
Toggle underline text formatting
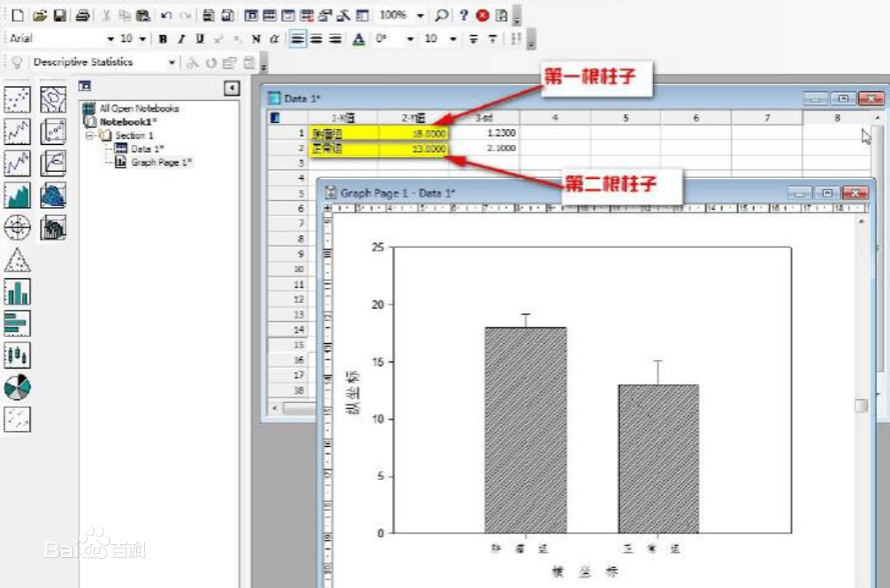[x=199, y=39]
